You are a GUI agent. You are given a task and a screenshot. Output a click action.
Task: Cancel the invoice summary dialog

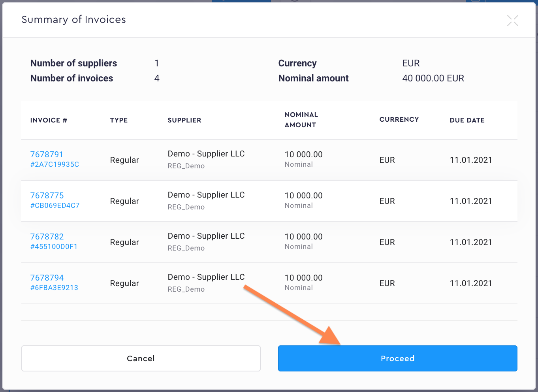(x=141, y=358)
